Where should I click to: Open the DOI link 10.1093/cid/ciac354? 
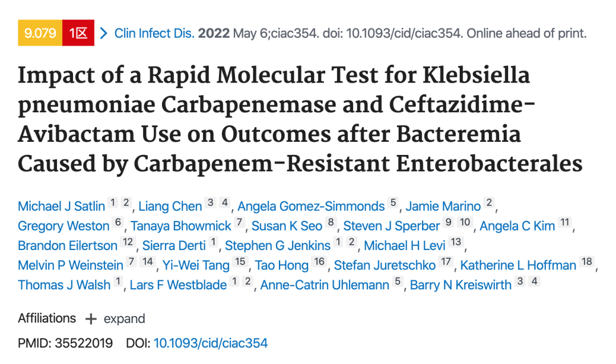210,343
